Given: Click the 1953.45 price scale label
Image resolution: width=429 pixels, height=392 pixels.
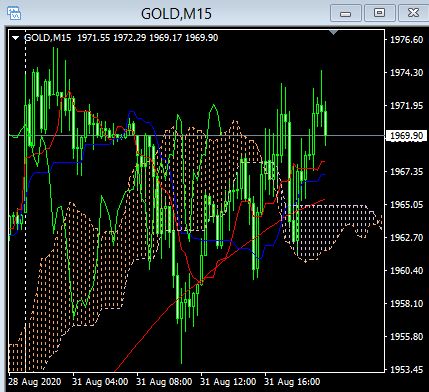Looking at the screenshot, I should [406, 369].
